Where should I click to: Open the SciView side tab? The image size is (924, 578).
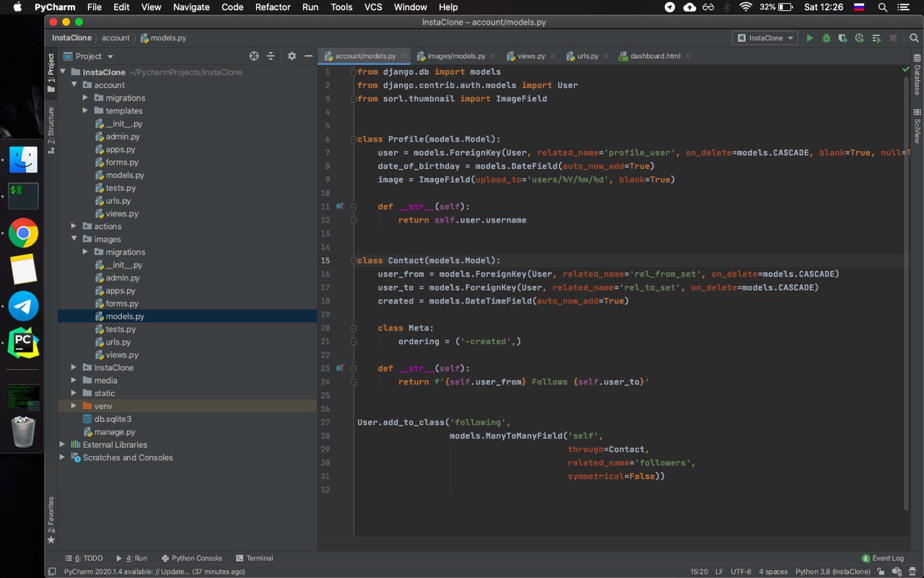pos(917,126)
